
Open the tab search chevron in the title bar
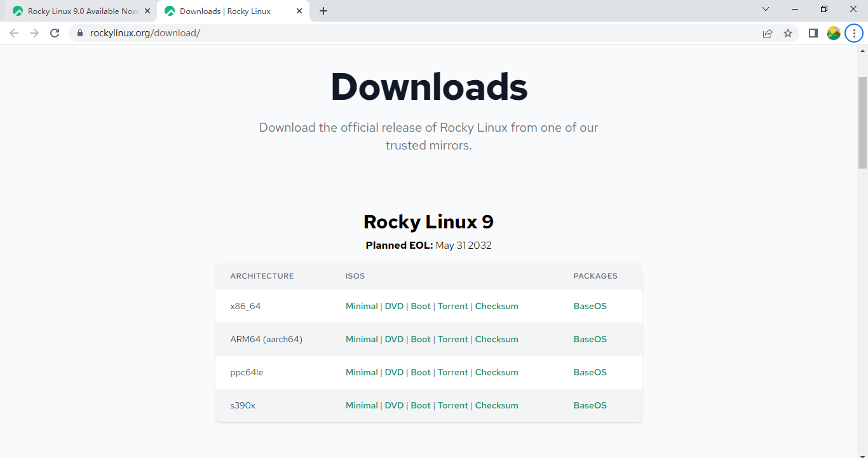coord(766,9)
